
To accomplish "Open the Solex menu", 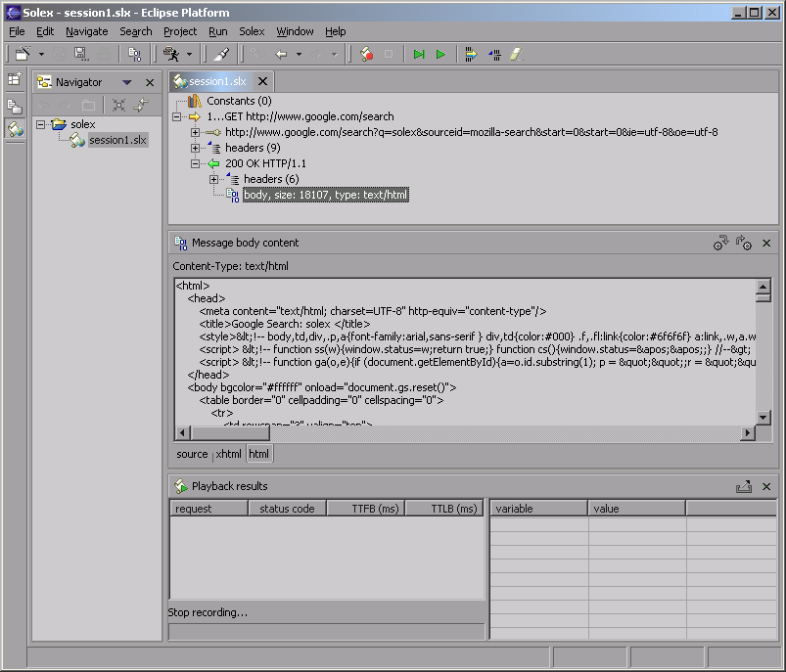I will click(252, 31).
